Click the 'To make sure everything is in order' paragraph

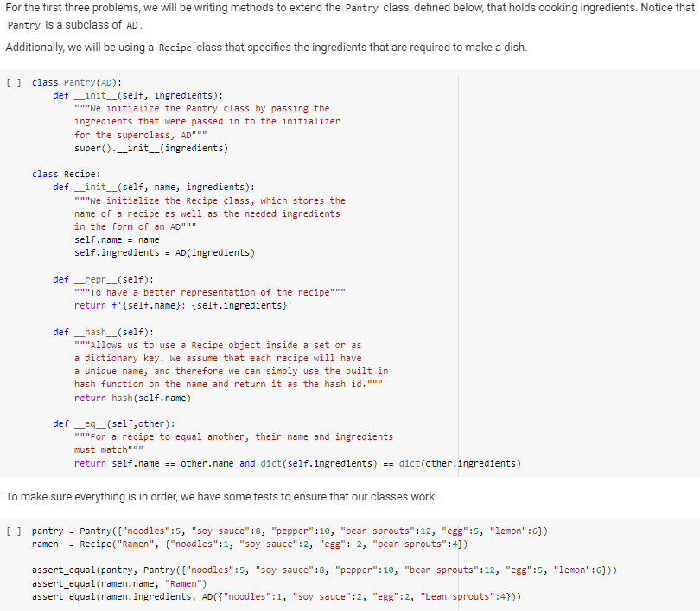[x=221, y=497]
